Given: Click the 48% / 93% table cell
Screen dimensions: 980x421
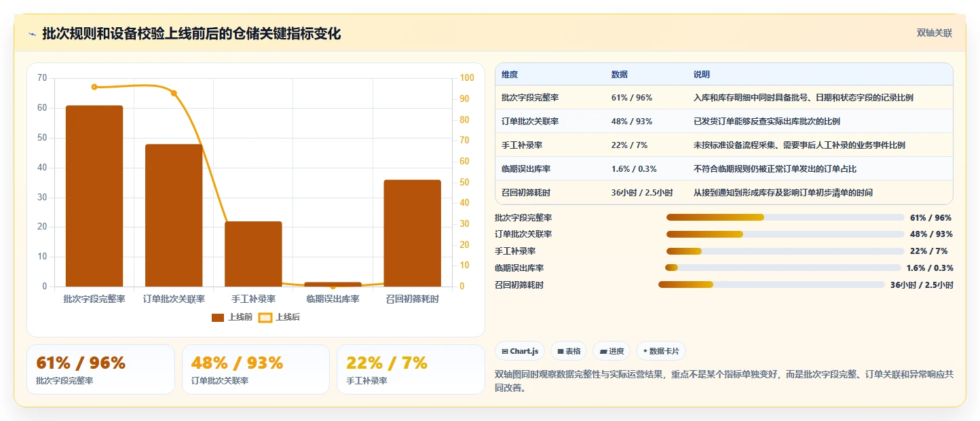Looking at the screenshot, I should (632, 122).
